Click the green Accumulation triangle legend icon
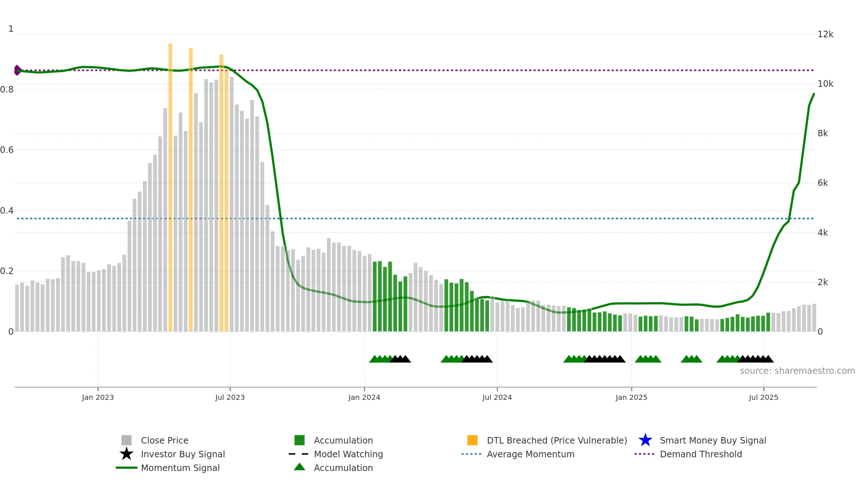This screenshot has height=488, width=868. click(299, 467)
